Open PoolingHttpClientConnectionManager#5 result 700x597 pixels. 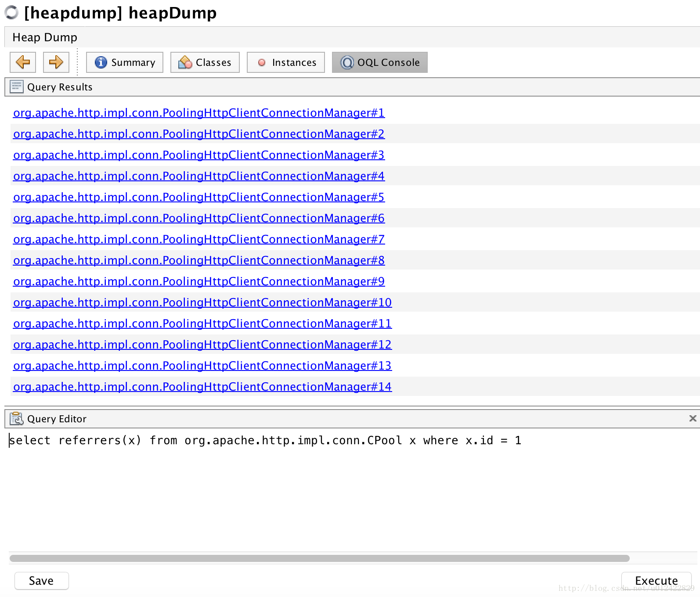click(199, 197)
